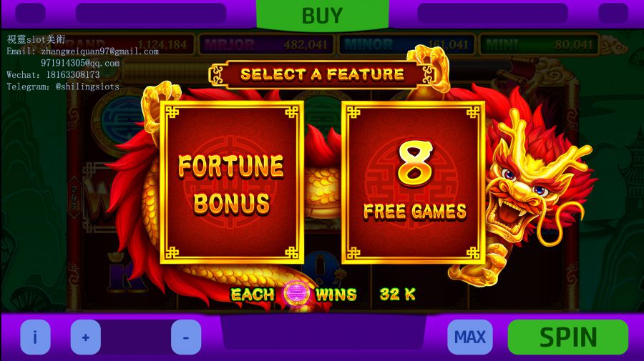Increase the bet with plus button
Image resolution: width=644 pixels, height=361 pixels.
[x=85, y=337]
